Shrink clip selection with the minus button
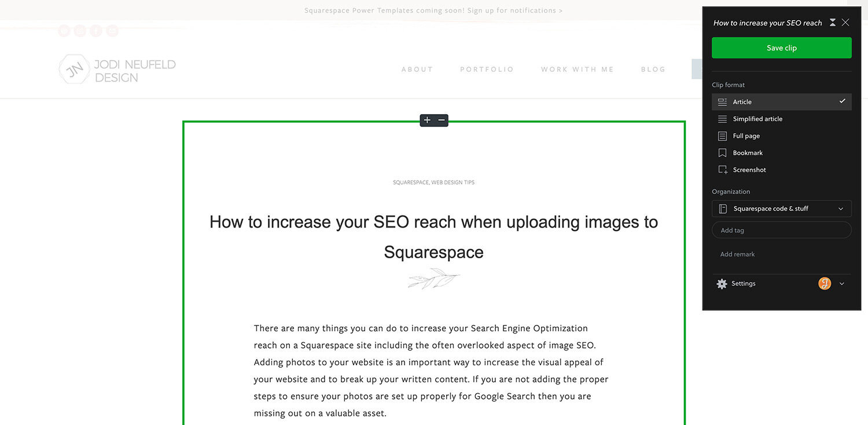The image size is (868, 425). [x=442, y=120]
